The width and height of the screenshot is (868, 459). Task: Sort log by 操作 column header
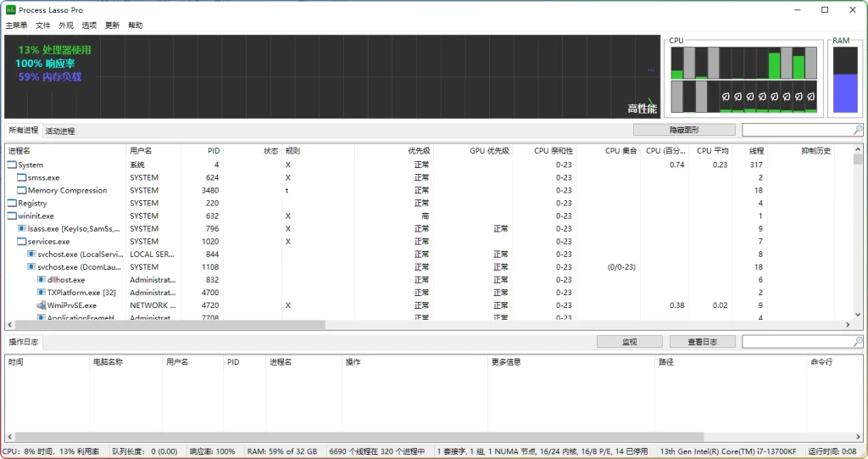[x=415, y=362]
